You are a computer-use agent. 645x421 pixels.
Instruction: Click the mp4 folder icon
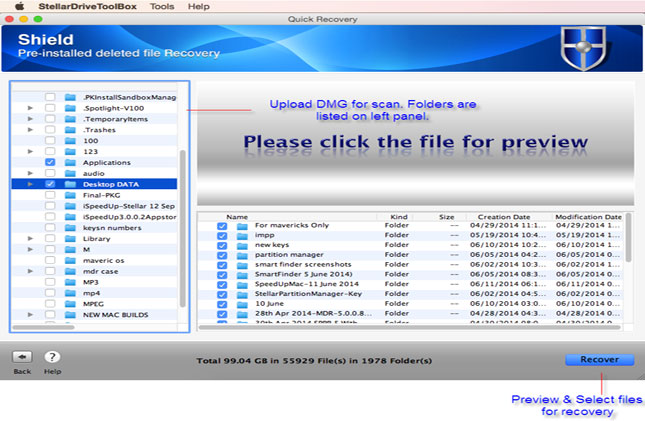pyautogui.click(x=70, y=293)
